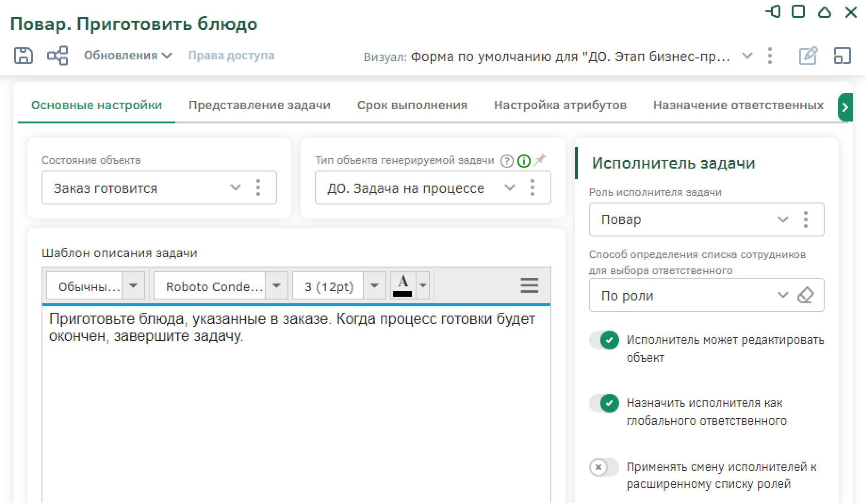Open the three-dot menu next to Визуал
Image resolution: width=868 pixels, height=503 pixels.
(x=770, y=56)
